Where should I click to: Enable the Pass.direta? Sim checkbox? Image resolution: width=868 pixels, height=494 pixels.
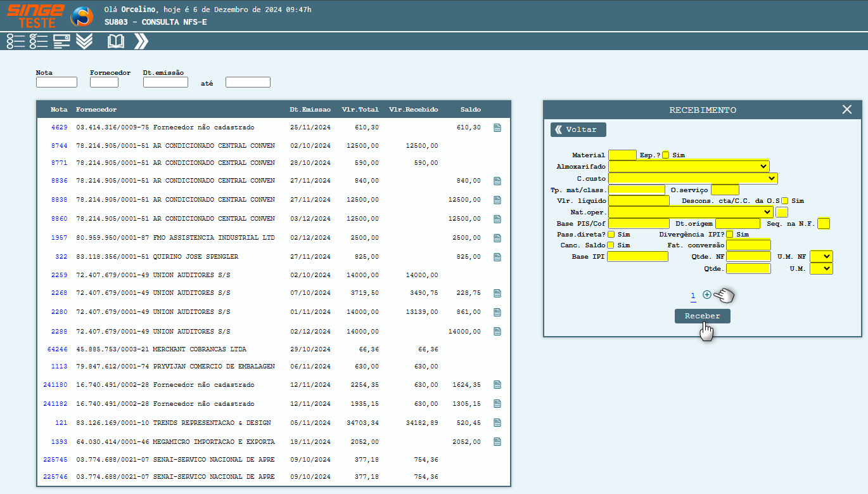pos(611,235)
